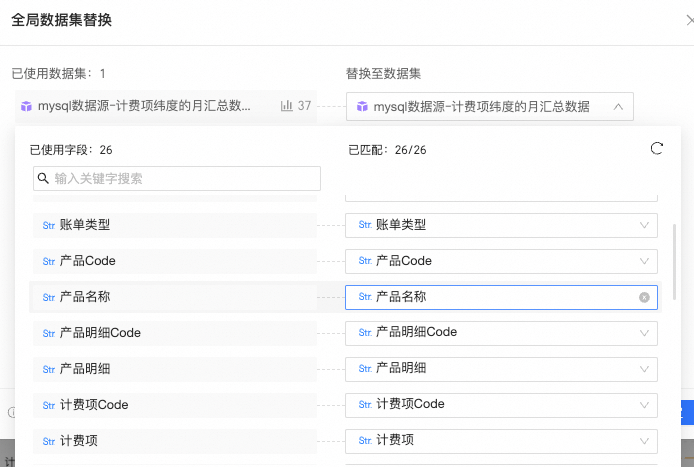The height and width of the screenshot is (467, 694).
Task: Click the 已使用字段: 26 label
Action: pos(71,150)
